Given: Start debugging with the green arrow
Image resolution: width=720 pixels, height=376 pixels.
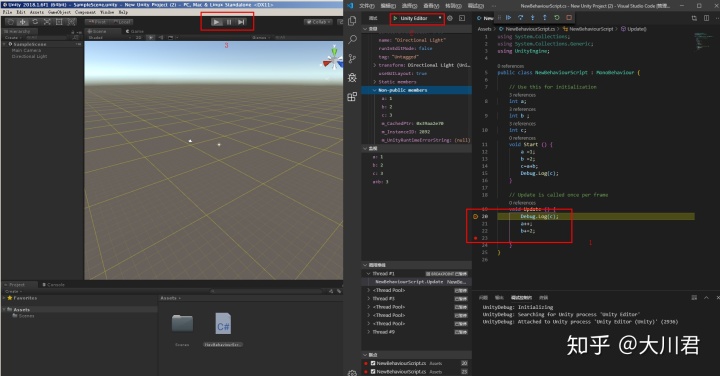Looking at the screenshot, I should (x=395, y=18).
